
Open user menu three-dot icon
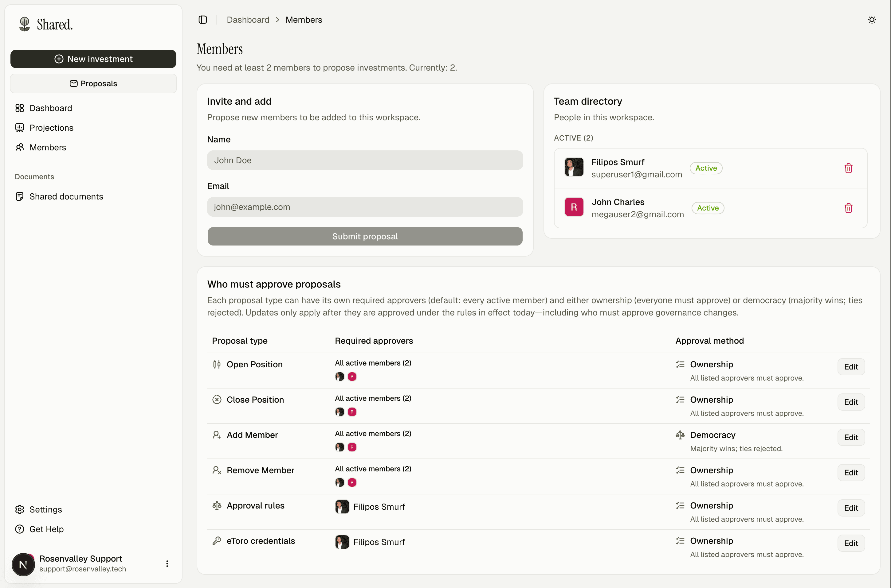(167, 564)
